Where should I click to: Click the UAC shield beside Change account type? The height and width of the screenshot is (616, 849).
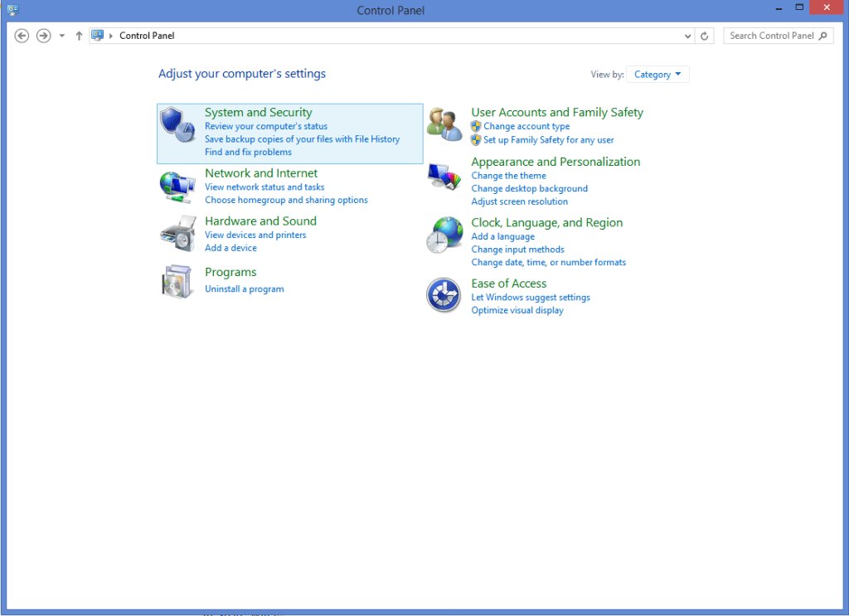pyautogui.click(x=476, y=127)
